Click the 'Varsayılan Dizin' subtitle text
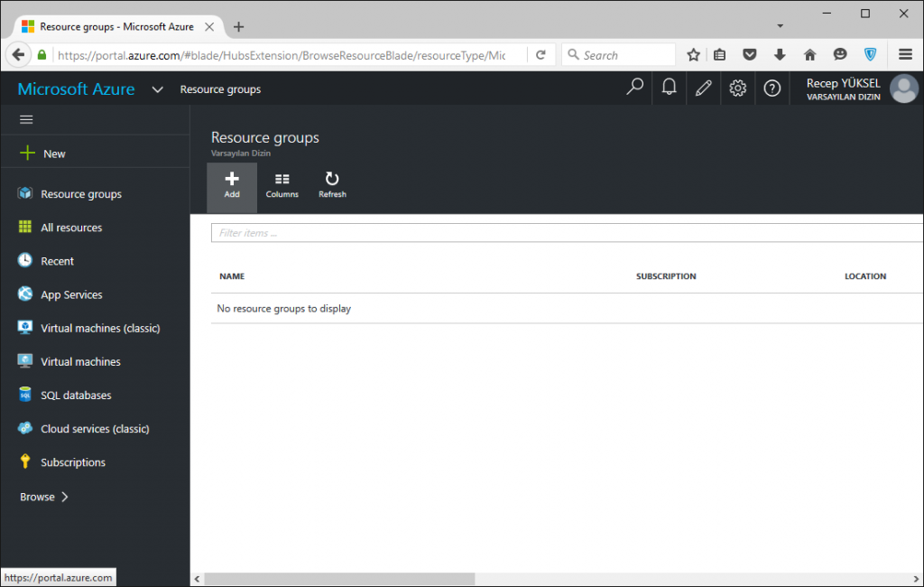This screenshot has width=924, height=587. [240, 153]
